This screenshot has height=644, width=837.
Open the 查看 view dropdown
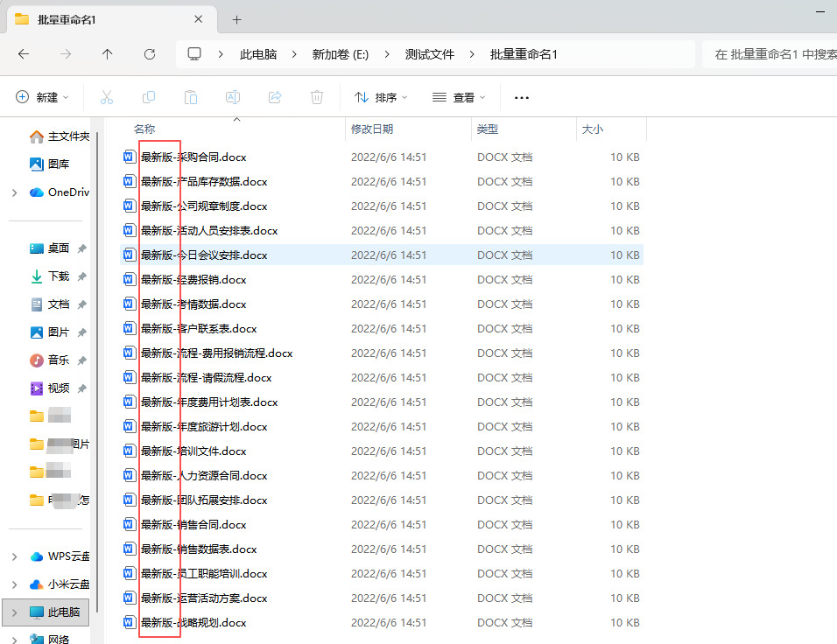coord(459,97)
